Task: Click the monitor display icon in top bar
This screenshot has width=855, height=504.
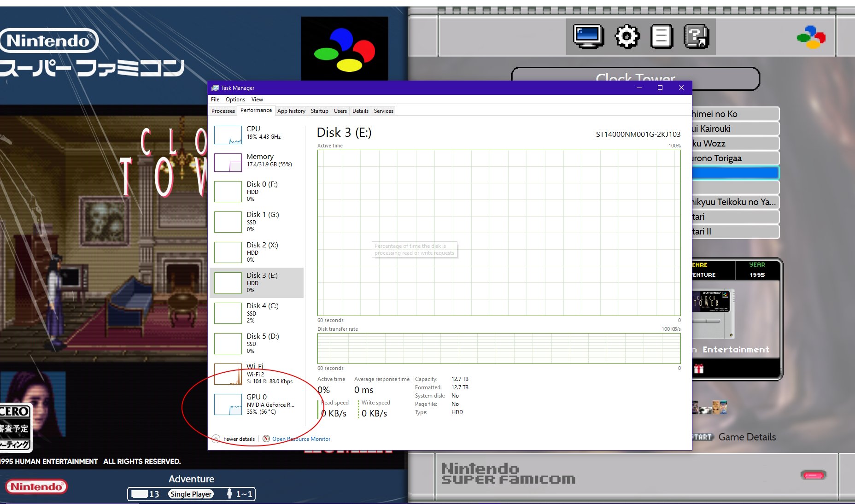Action: [x=588, y=36]
